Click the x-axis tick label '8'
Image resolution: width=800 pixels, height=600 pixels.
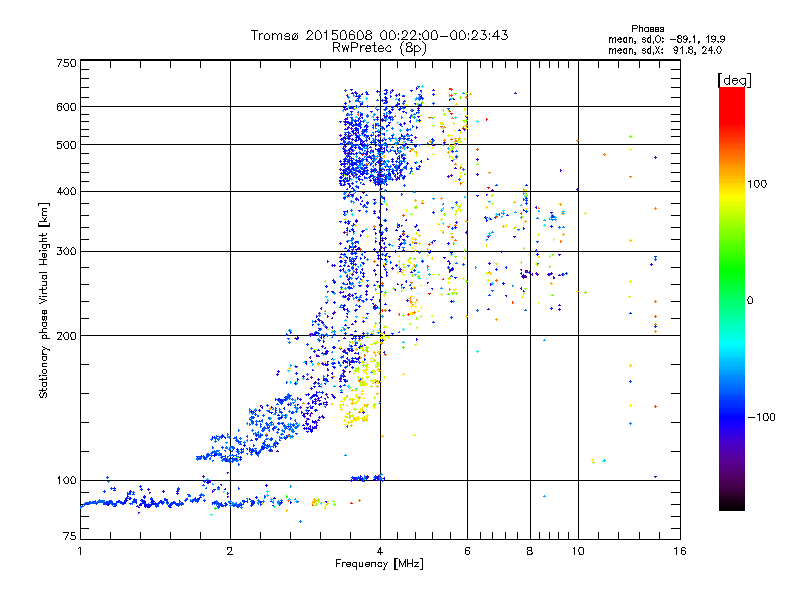530,551
